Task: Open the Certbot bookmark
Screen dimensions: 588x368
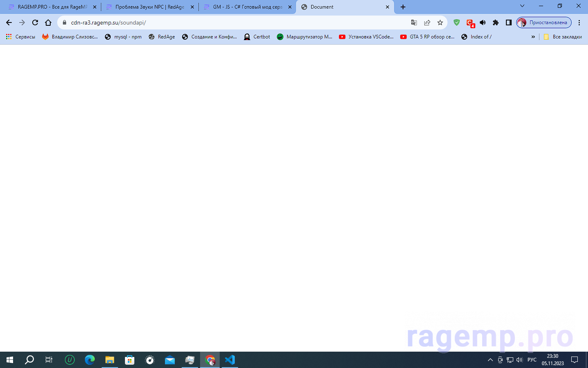Action: (257, 37)
